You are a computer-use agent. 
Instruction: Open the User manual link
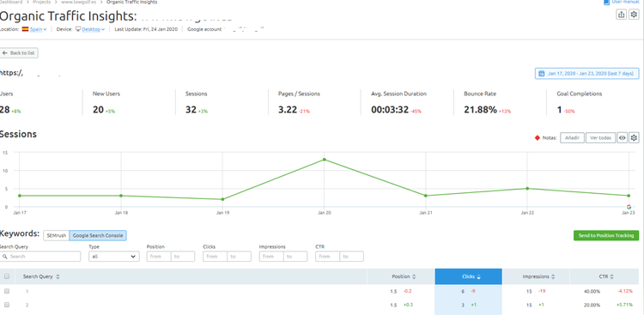pos(625,2)
